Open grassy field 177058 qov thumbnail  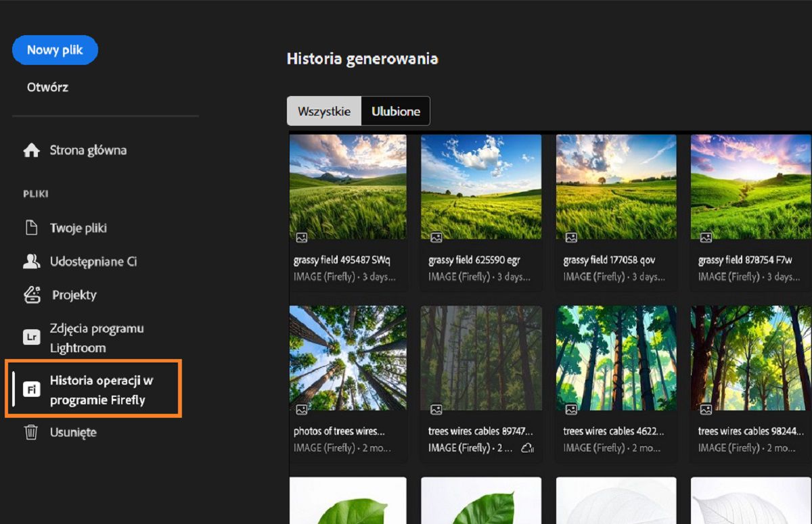[x=616, y=187]
